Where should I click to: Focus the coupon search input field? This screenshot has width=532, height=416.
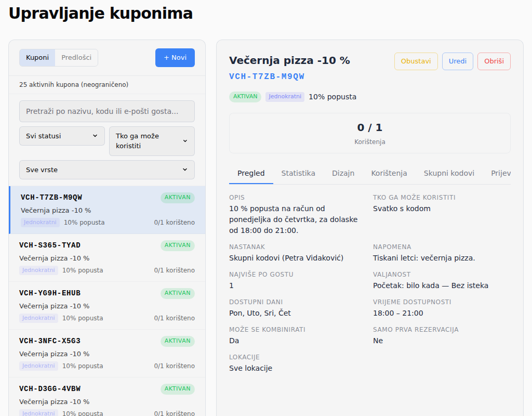107,111
